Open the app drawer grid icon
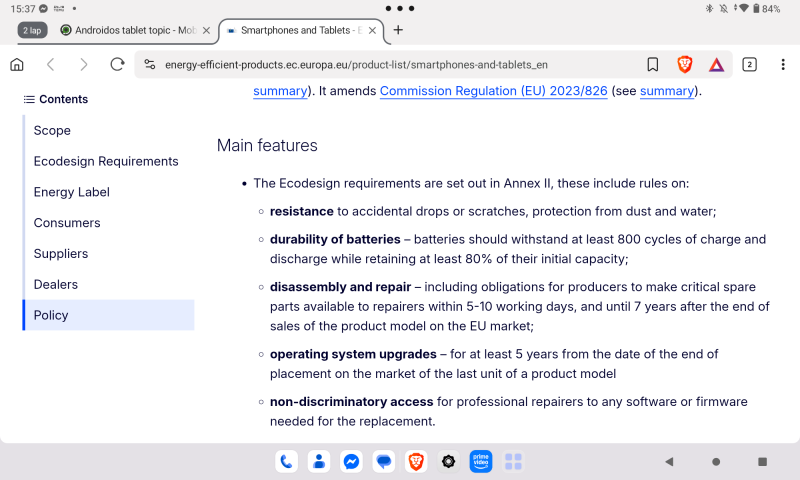 [513, 462]
